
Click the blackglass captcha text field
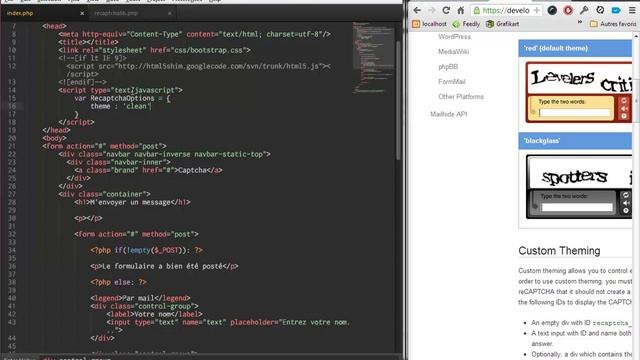[577, 207]
